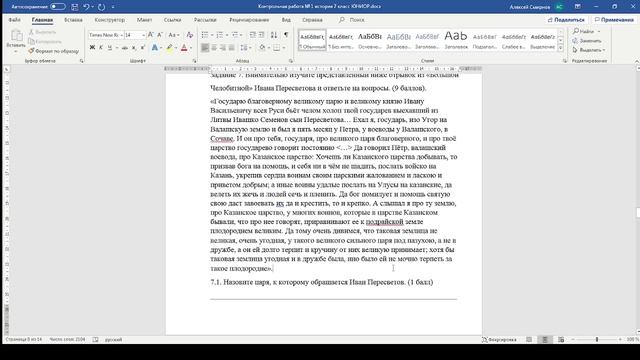Toggle italic К formatting

101,48
